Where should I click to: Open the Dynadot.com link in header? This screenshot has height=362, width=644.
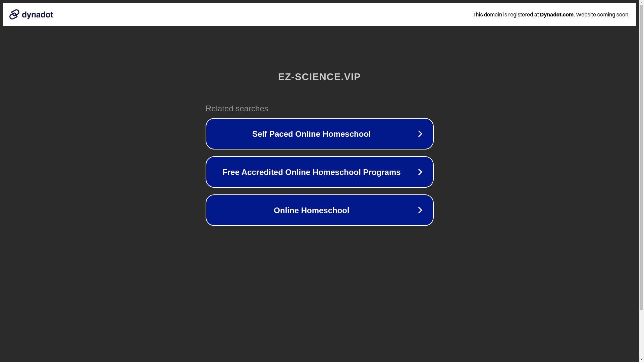click(x=556, y=14)
